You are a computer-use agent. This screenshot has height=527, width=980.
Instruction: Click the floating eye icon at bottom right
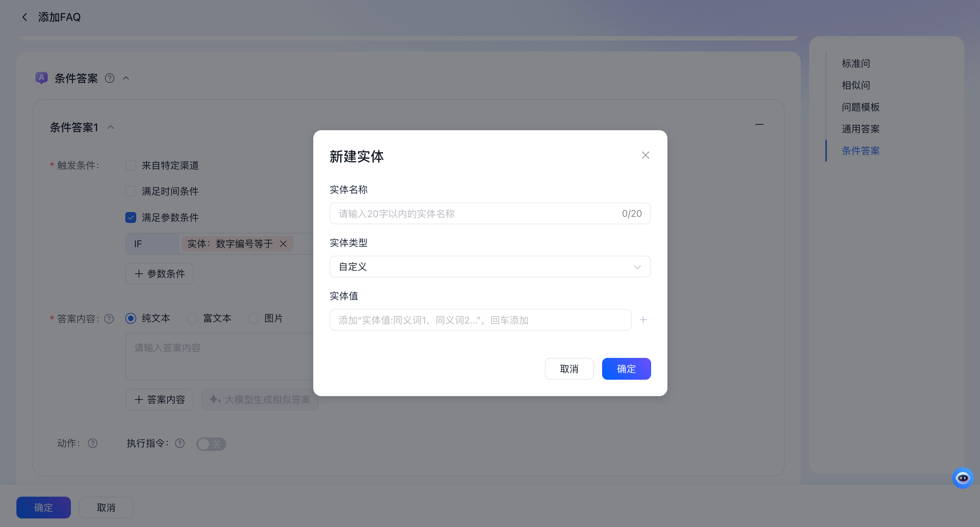click(x=963, y=478)
